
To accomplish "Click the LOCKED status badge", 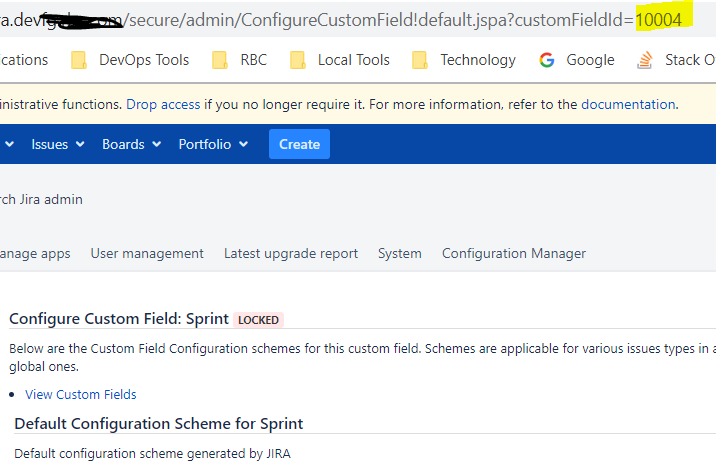I will tap(259, 320).
